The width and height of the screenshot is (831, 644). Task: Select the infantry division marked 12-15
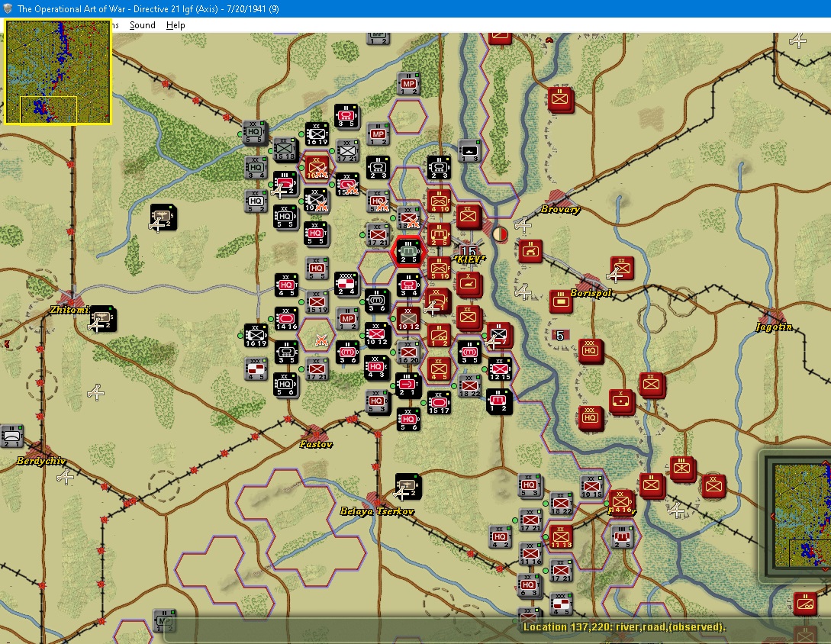coord(500,369)
